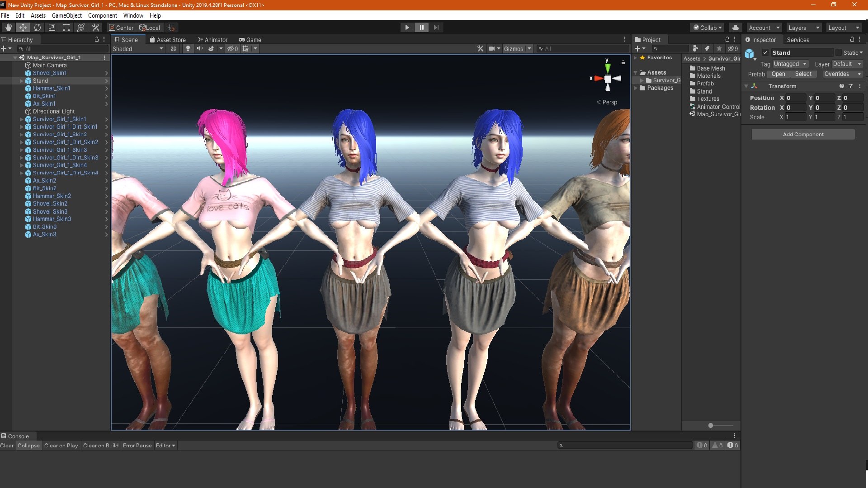This screenshot has width=868, height=488.
Task: Switch to the Game tab
Action: pos(250,40)
